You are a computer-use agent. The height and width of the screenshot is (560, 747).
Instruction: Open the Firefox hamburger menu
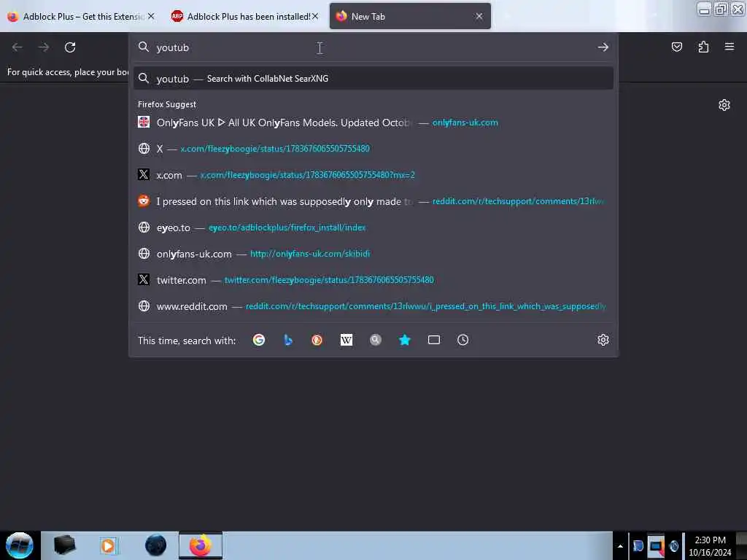729,47
